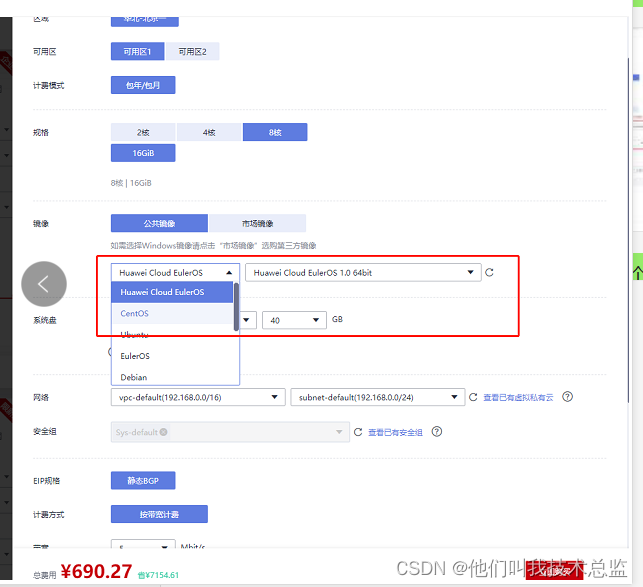Remove the Sys-default security group tag
The width and height of the screenshot is (643, 587).
point(164,432)
